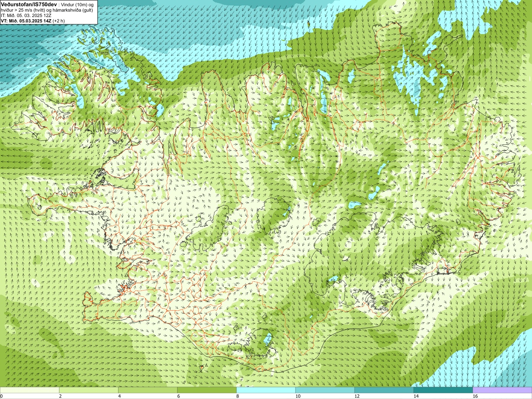Click the legend scale label "6"
Image resolution: width=532 pixels, height=399 pixels.
pos(178,396)
